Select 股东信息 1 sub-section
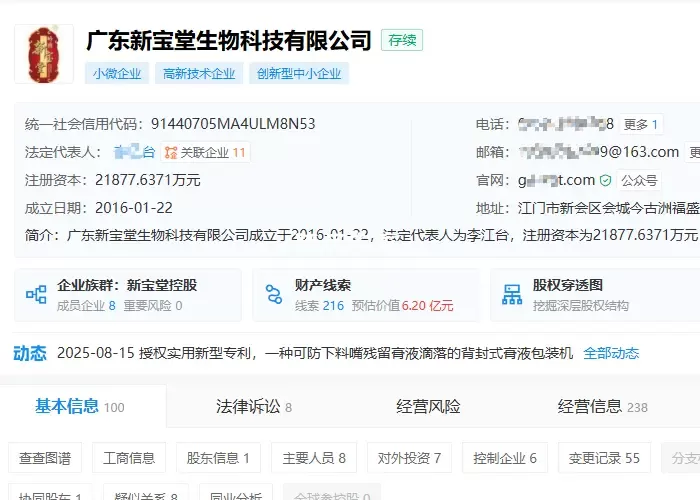 (218, 458)
